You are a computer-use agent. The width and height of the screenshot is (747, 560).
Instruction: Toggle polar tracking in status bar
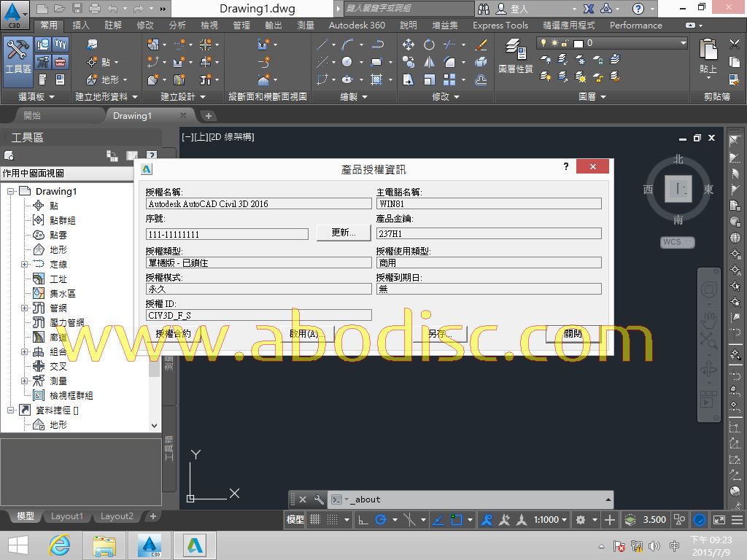[x=381, y=520]
